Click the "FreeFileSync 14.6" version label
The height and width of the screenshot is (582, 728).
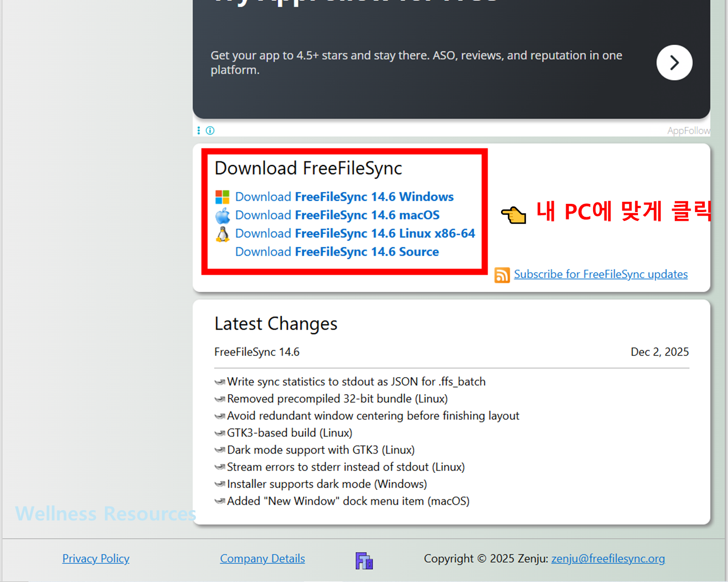pyautogui.click(x=257, y=352)
